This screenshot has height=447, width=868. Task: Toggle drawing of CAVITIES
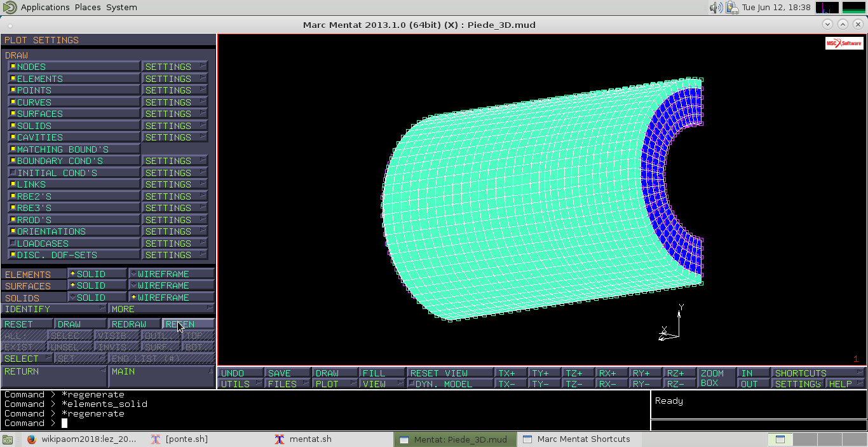point(74,137)
